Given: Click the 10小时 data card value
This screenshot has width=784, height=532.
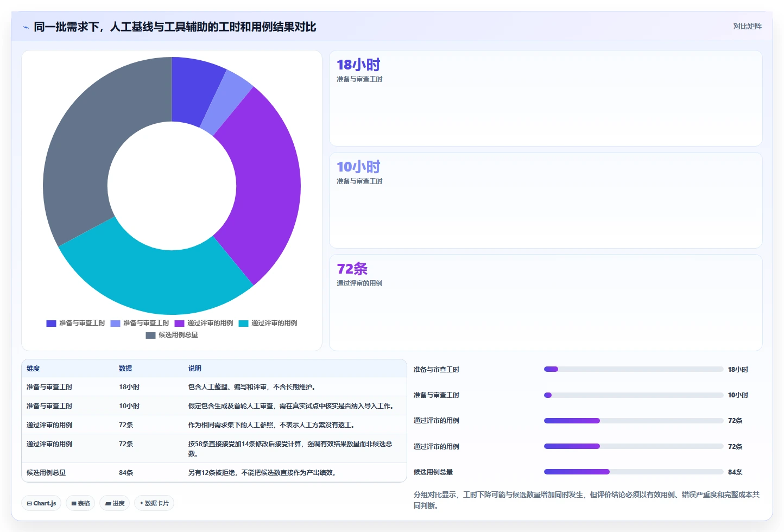Looking at the screenshot, I should point(358,167).
